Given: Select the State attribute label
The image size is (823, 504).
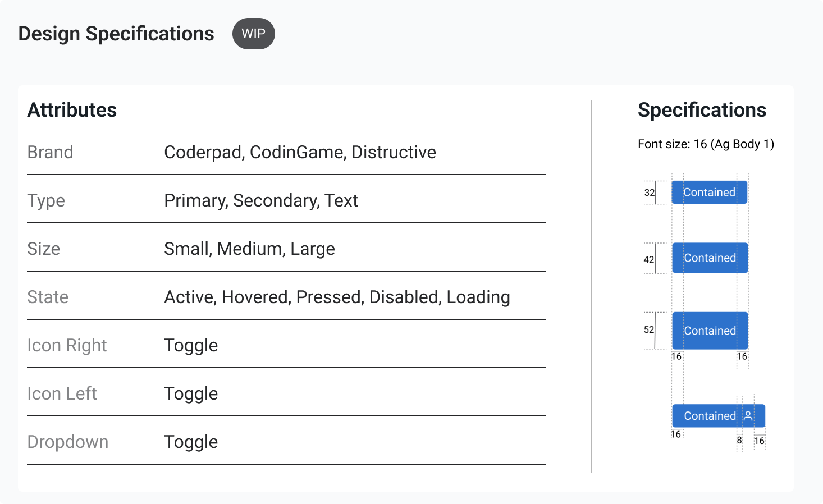Looking at the screenshot, I should 48,297.
